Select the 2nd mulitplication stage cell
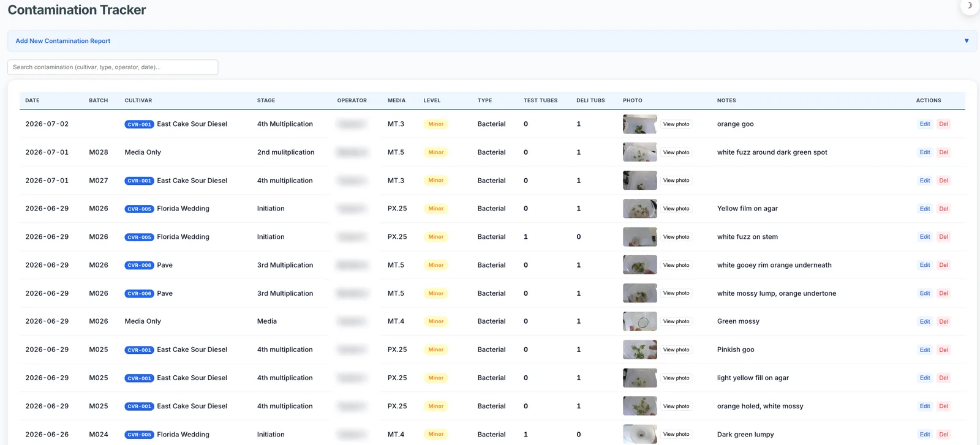The height and width of the screenshot is (445, 980). pos(286,152)
